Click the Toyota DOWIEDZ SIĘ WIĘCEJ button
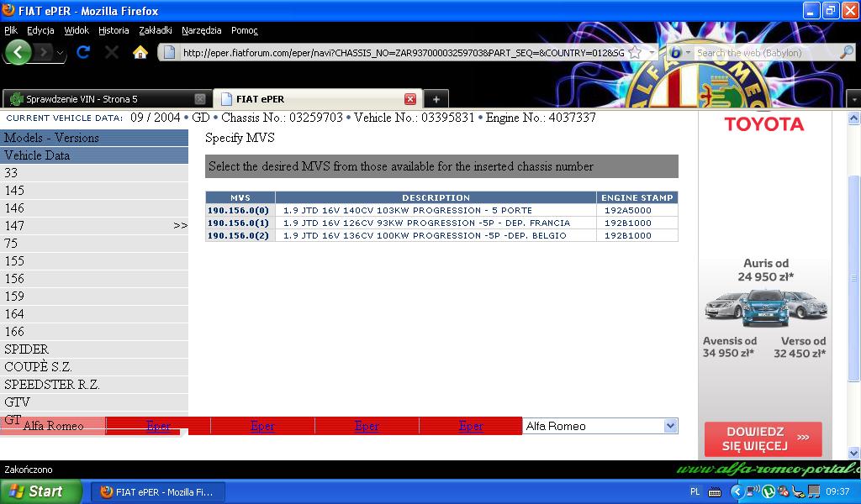861x504 pixels. point(763,439)
